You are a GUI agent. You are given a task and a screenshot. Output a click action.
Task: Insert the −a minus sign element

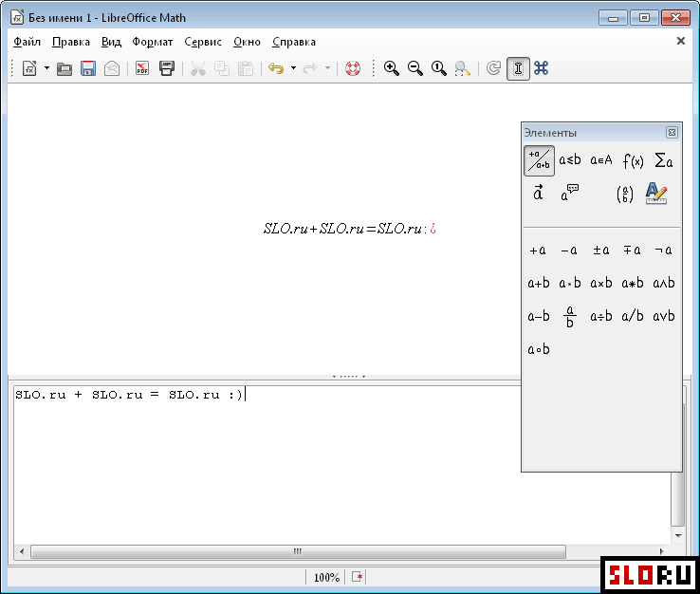pyautogui.click(x=569, y=251)
